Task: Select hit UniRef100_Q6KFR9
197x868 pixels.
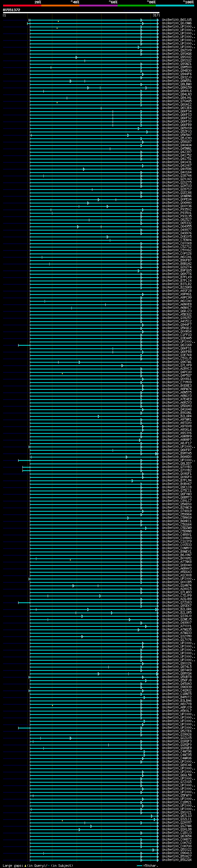Action: click(177, 125)
